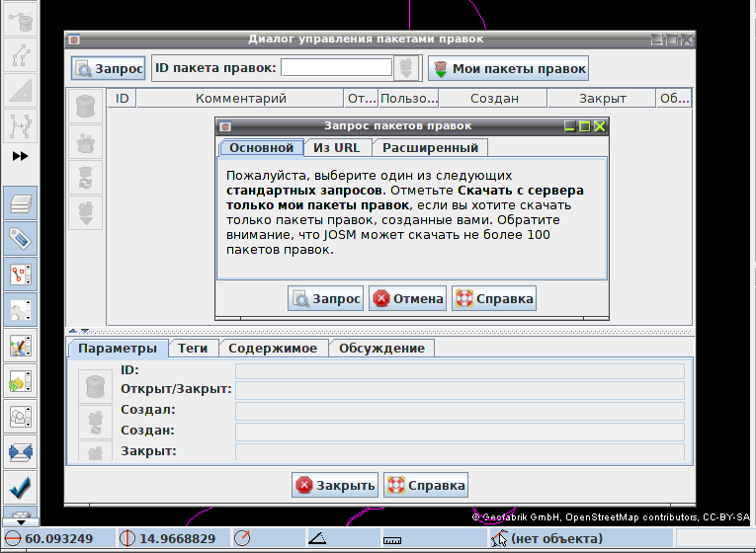
Task: Toggle the Map Paint Styles icon
Action: (20, 346)
